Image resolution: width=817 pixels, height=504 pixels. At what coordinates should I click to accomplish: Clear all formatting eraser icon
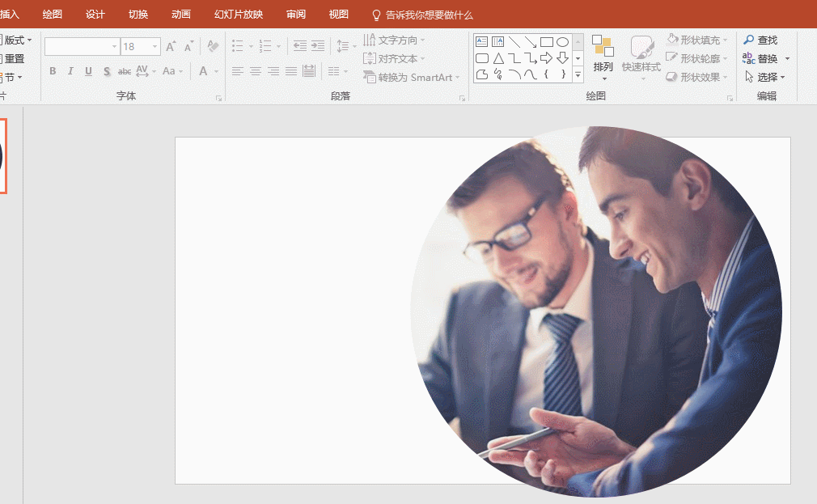point(213,46)
